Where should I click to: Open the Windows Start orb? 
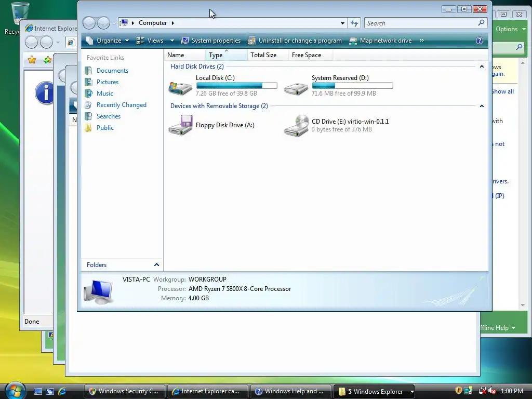[15, 391]
